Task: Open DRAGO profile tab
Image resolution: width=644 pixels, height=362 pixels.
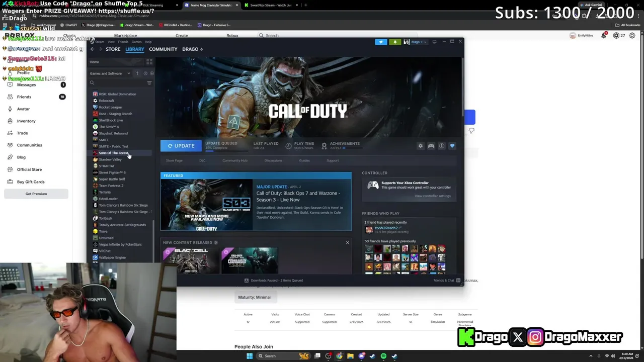Action: point(192,49)
